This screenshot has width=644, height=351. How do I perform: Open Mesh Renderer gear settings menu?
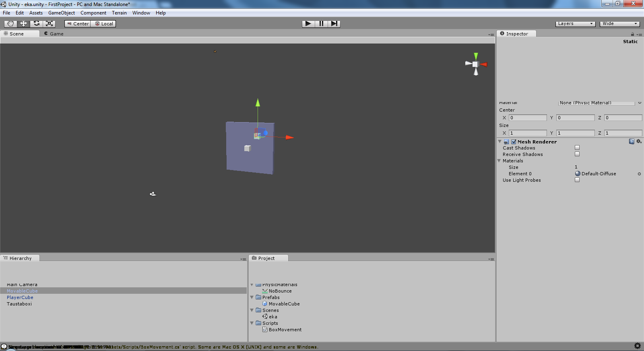(x=639, y=141)
